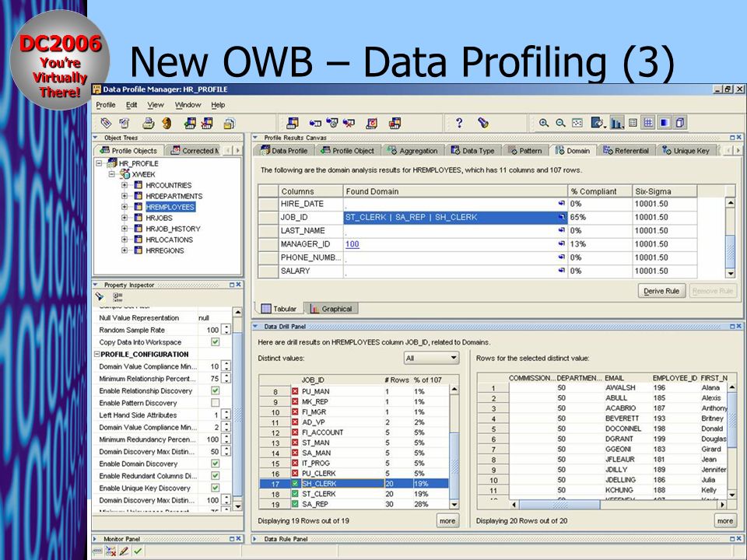Image resolution: width=747 pixels, height=560 pixels.
Task: Click the Minimum Relationship Percent stepper
Action: [226, 378]
